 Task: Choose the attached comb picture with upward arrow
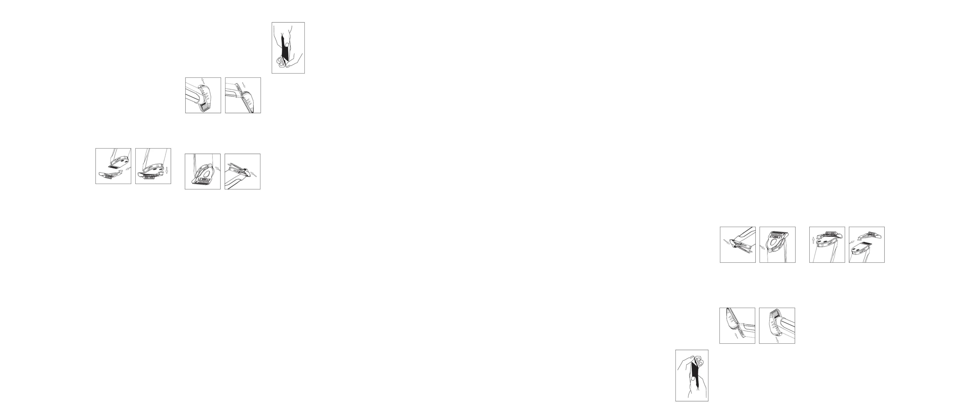pyautogui.click(x=827, y=244)
